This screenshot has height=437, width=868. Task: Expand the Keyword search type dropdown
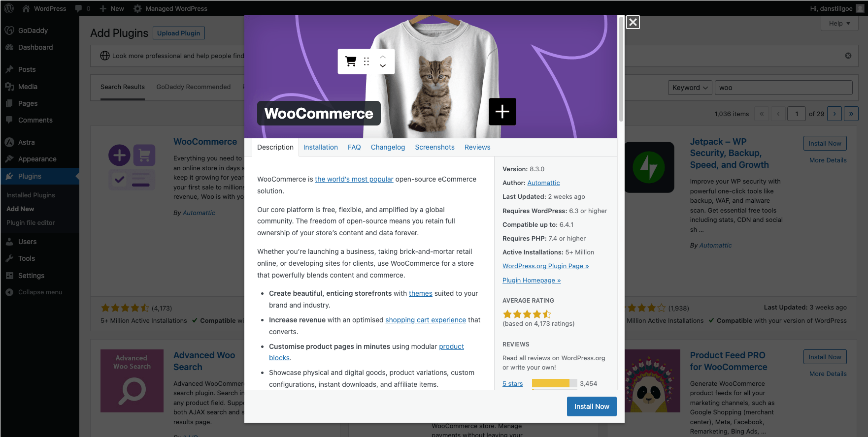click(690, 88)
